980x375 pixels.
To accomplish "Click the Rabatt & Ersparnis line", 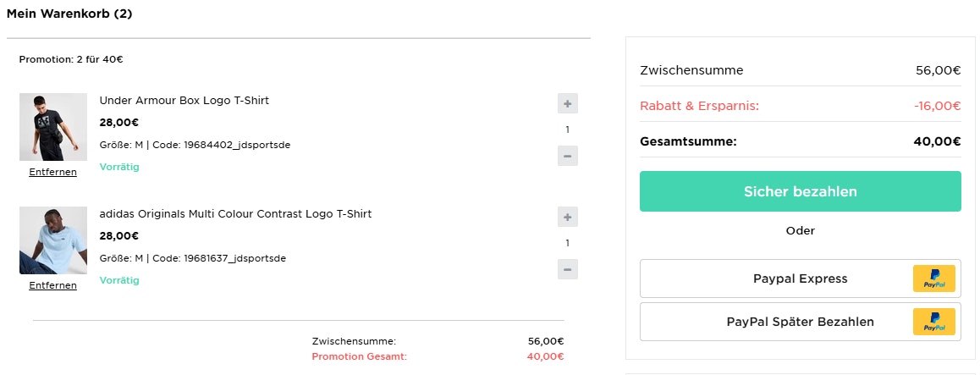I will (700, 106).
